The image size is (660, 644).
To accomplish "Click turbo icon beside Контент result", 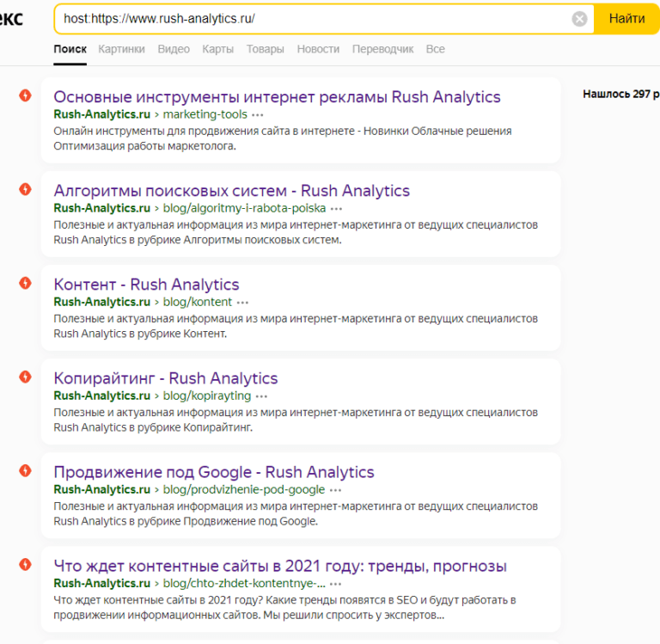I will [x=26, y=283].
